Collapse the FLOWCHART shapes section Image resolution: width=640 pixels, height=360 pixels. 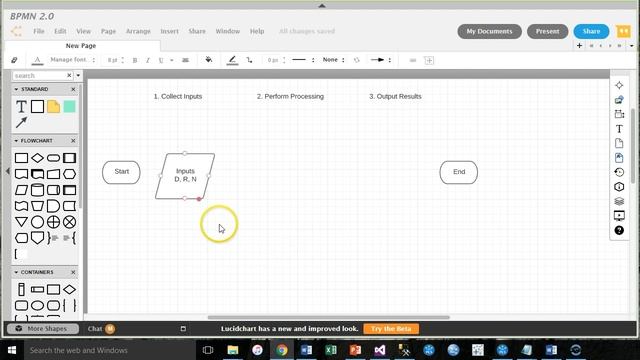tap(16, 140)
